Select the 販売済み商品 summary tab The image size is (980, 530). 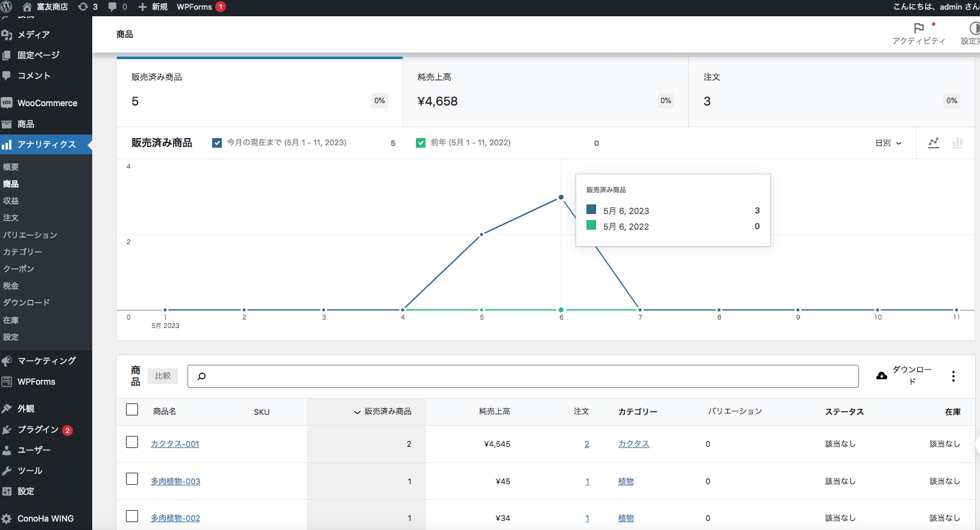(x=260, y=92)
